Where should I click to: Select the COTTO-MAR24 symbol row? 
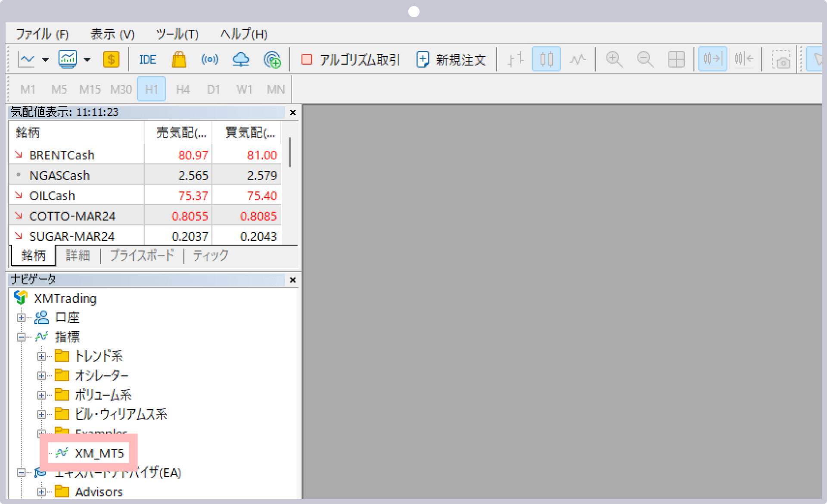[145, 215]
